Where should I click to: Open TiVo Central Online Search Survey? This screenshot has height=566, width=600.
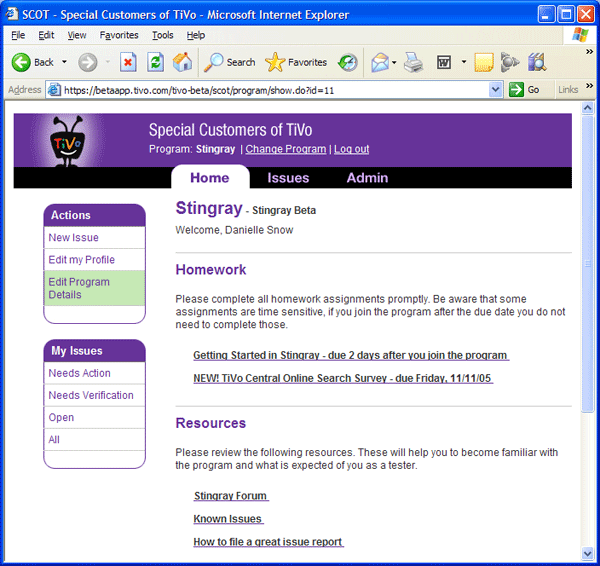[x=343, y=378]
